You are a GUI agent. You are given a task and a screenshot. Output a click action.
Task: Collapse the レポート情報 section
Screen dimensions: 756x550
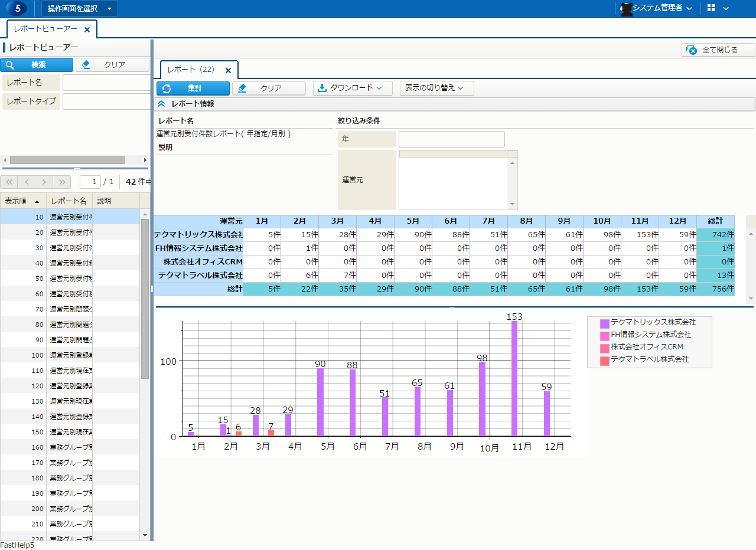[x=161, y=104]
